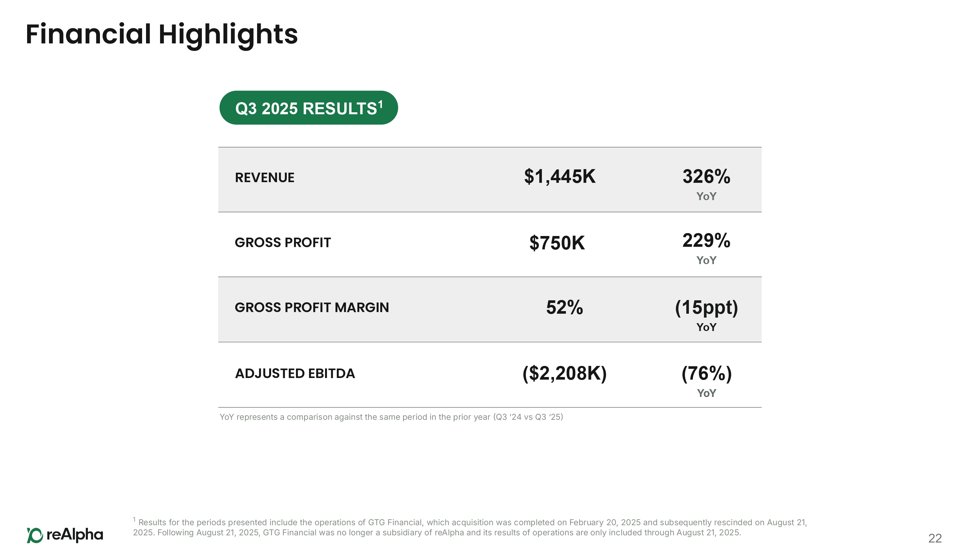Image resolution: width=980 pixels, height=551 pixels.
Task: Click the 52% margin value
Action: coord(564,307)
